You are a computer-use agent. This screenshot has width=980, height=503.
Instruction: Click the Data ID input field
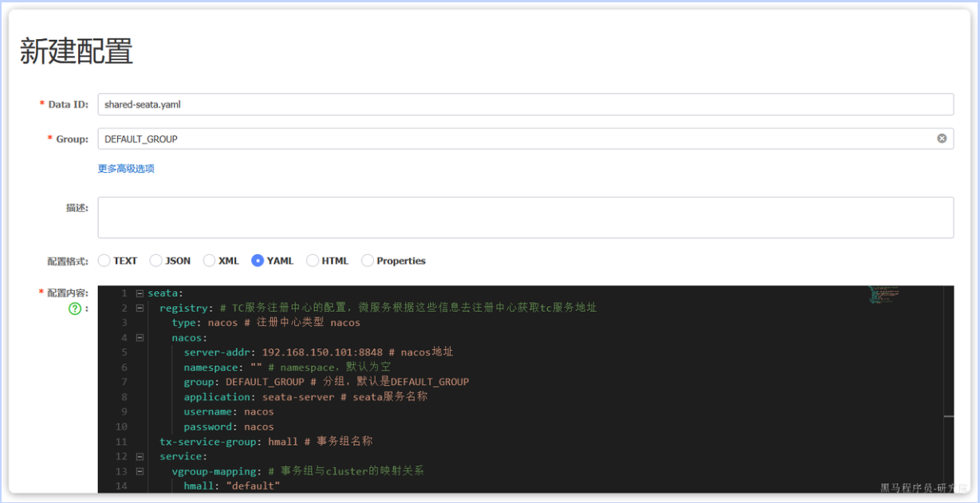click(x=525, y=104)
